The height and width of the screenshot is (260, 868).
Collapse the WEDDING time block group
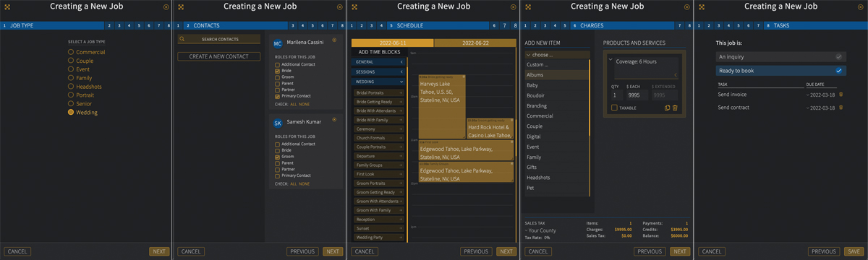click(379, 82)
